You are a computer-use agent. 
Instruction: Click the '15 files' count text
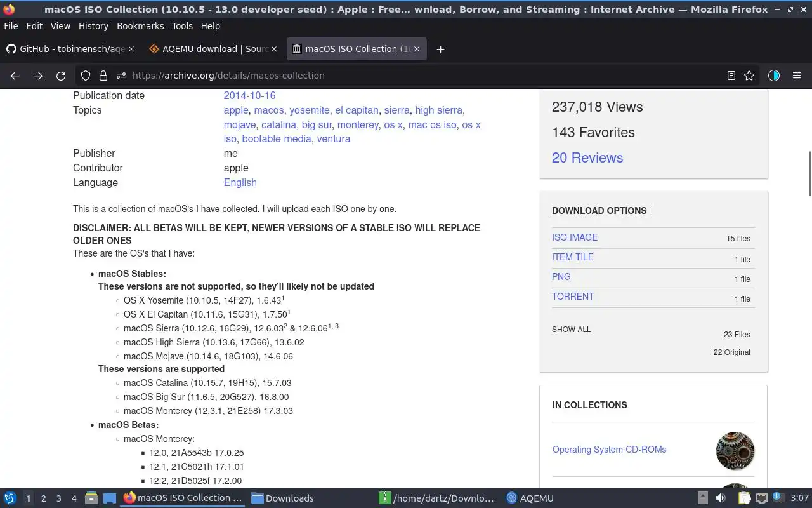[738, 239]
